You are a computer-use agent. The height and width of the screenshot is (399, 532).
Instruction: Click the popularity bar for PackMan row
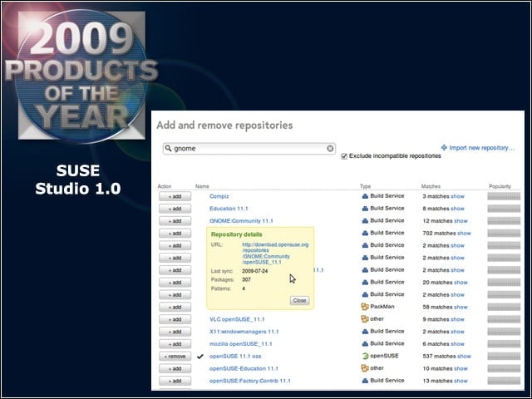(x=504, y=307)
